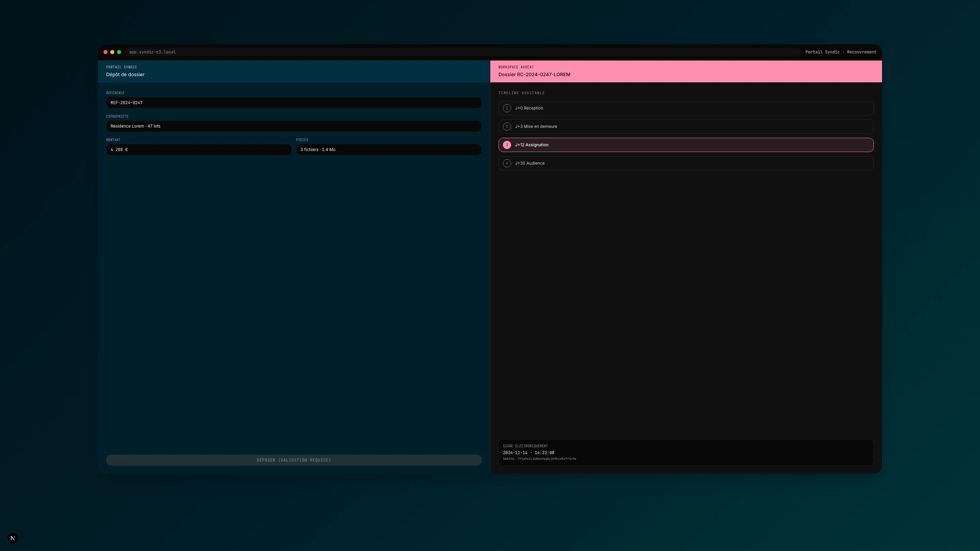Focus the app.syndic-c3.local address bar
The image size is (980, 551).
coord(463,52)
